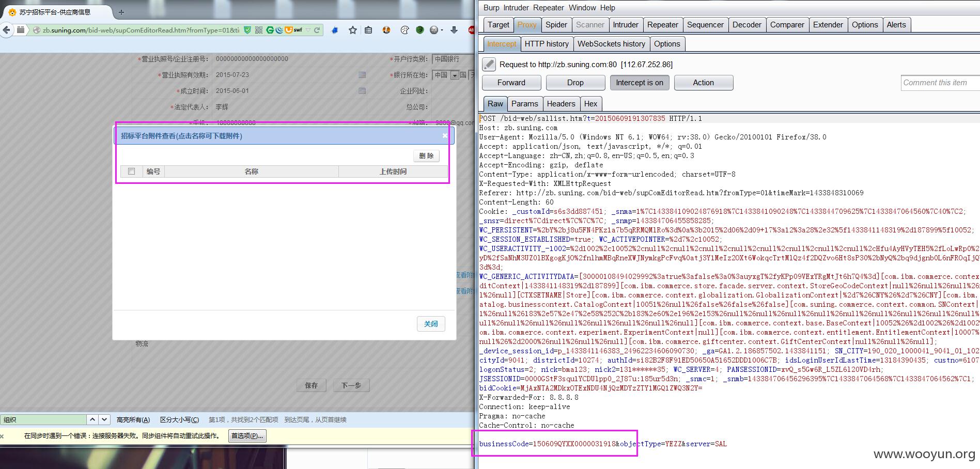
Task: Click the tab view icon left of URL
Action: tap(21, 30)
